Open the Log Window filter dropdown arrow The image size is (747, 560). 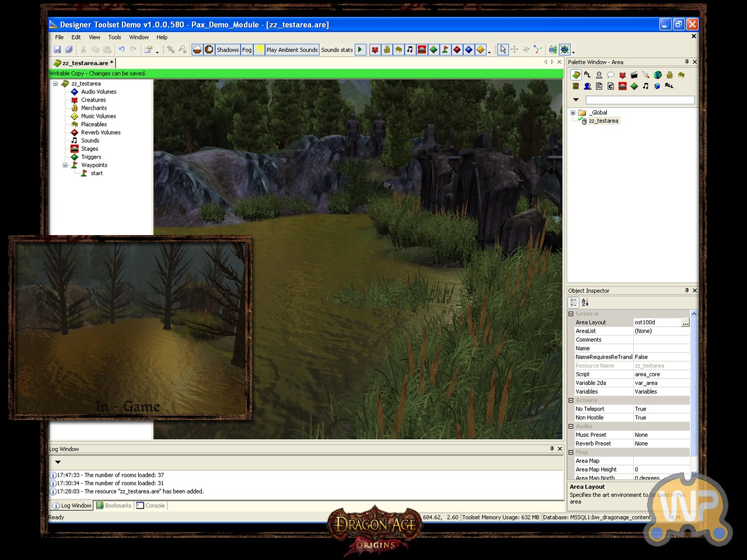click(58, 462)
